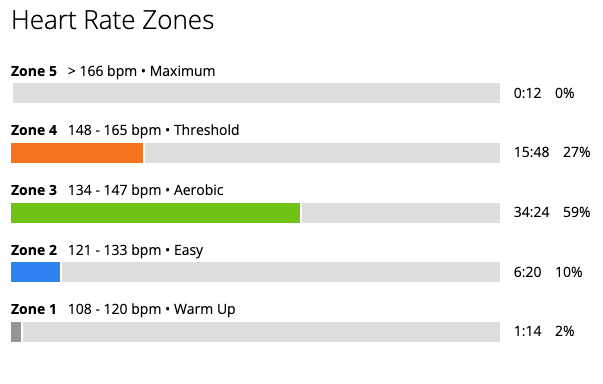Select the Zone 1 label

tap(33, 309)
